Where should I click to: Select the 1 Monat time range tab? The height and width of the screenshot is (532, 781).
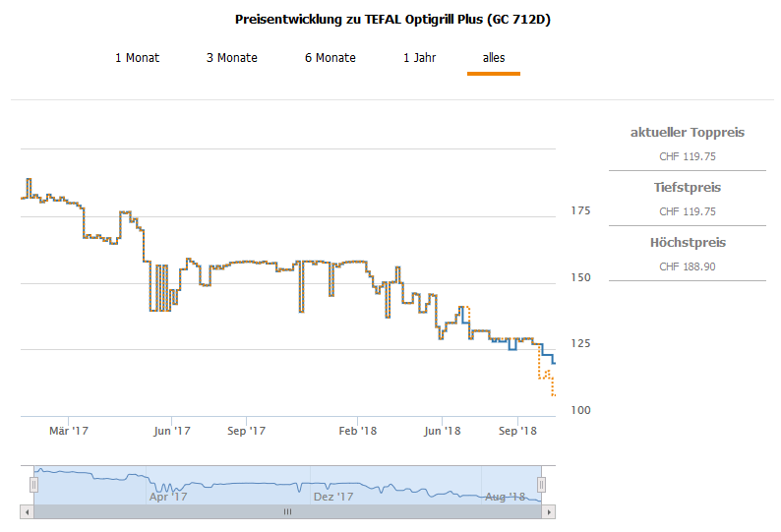point(137,58)
